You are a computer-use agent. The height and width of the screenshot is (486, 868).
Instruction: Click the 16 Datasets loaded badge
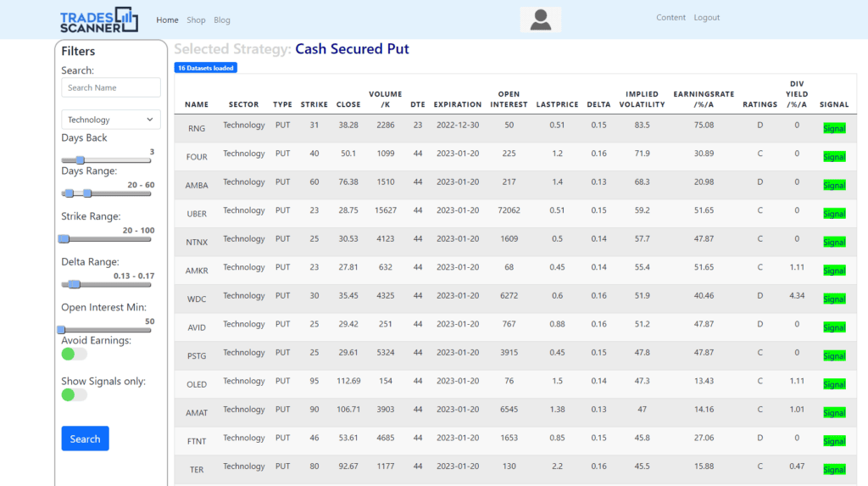point(205,68)
